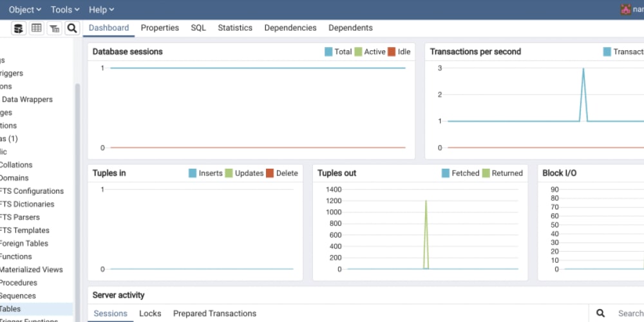The image size is (644, 322).
Task: Select the FTS Templates tree node
Action: (x=24, y=230)
